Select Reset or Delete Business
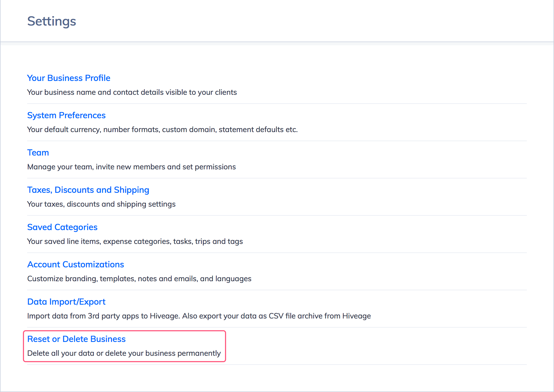This screenshot has height=392, width=554. [76, 339]
